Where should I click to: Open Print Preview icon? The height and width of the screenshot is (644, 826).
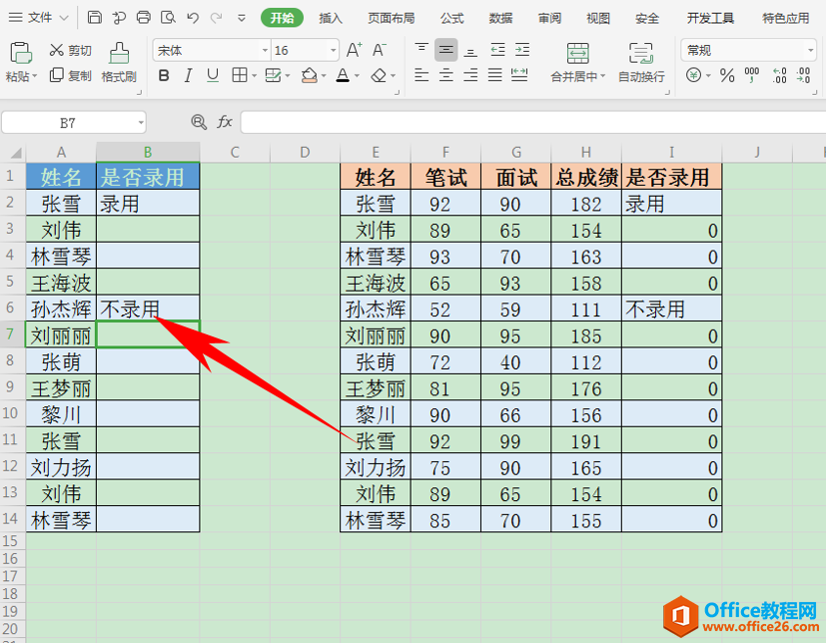[168, 17]
